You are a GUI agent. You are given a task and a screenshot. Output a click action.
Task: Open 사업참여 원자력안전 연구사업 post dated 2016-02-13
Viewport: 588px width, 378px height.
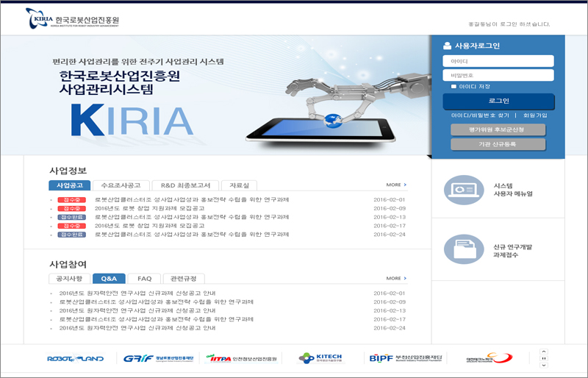tap(137, 310)
